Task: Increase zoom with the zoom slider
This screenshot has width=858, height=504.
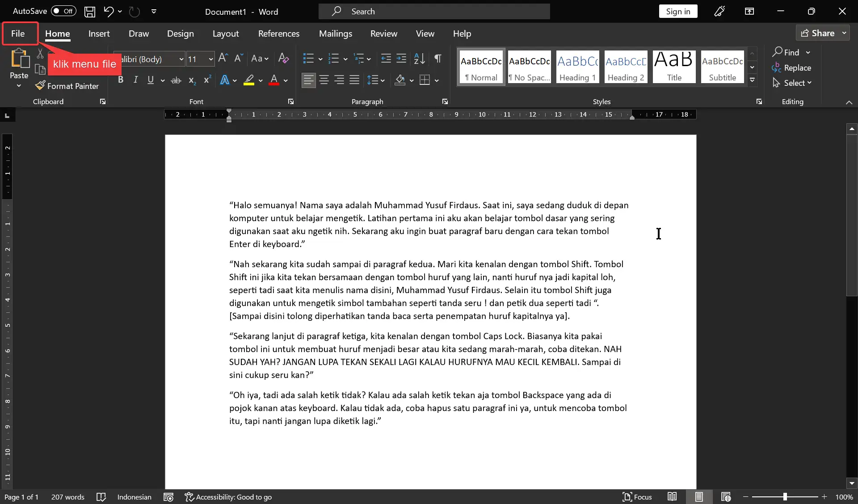Action: (824, 497)
